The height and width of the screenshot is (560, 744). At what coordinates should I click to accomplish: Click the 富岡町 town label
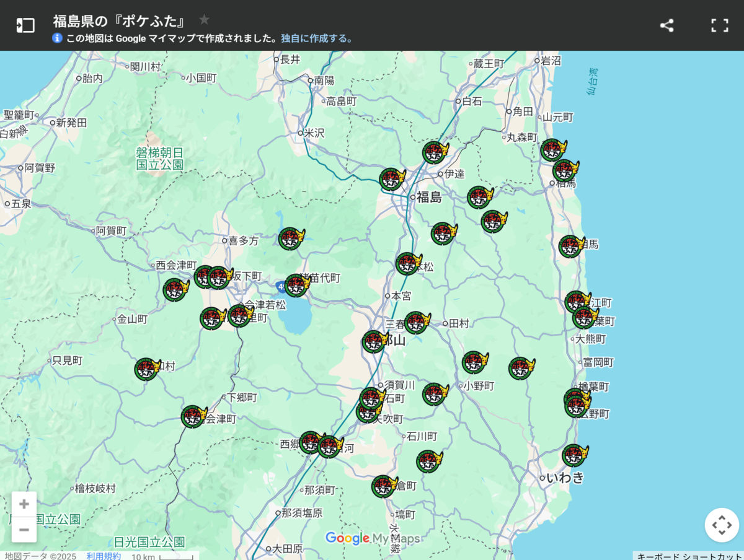598,362
